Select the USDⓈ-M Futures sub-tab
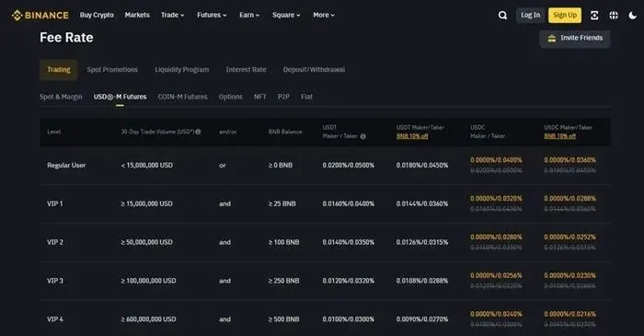The height and width of the screenshot is (336, 644). coord(120,97)
